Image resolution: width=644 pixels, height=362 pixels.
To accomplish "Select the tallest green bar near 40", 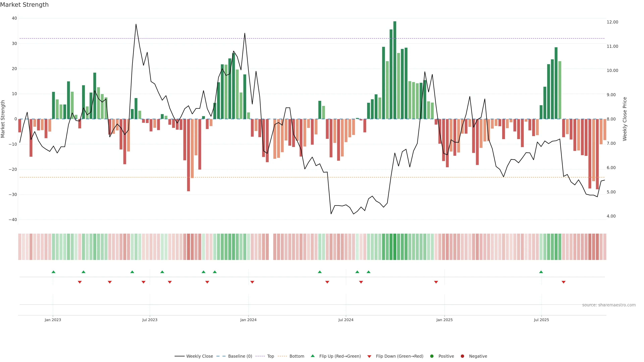I will pyautogui.click(x=395, y=70).
